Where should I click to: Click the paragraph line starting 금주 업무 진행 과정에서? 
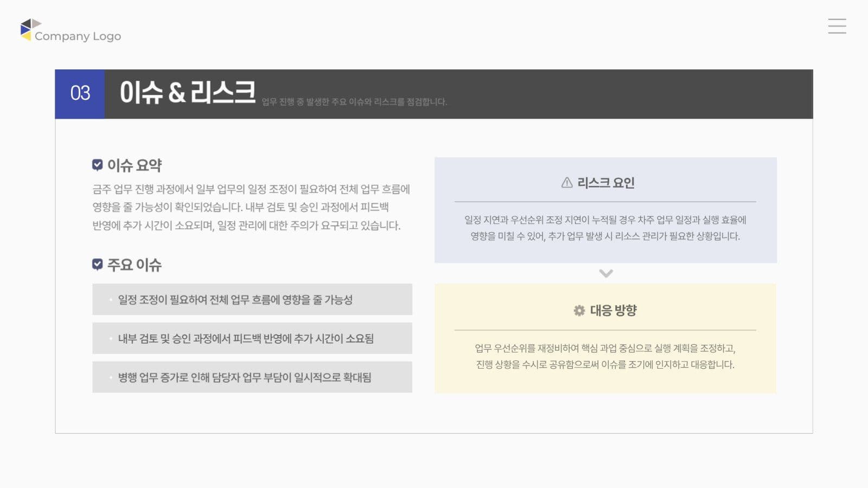[251, 189]
